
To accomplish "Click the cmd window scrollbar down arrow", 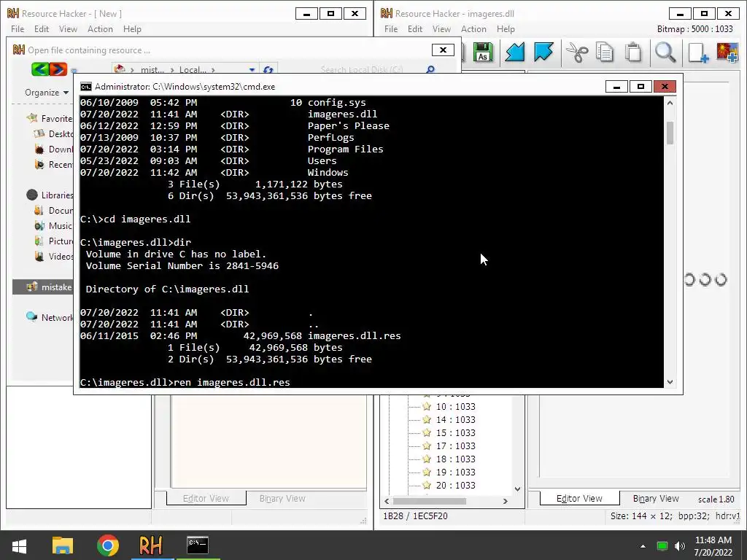I will click(x=670, y=382).
